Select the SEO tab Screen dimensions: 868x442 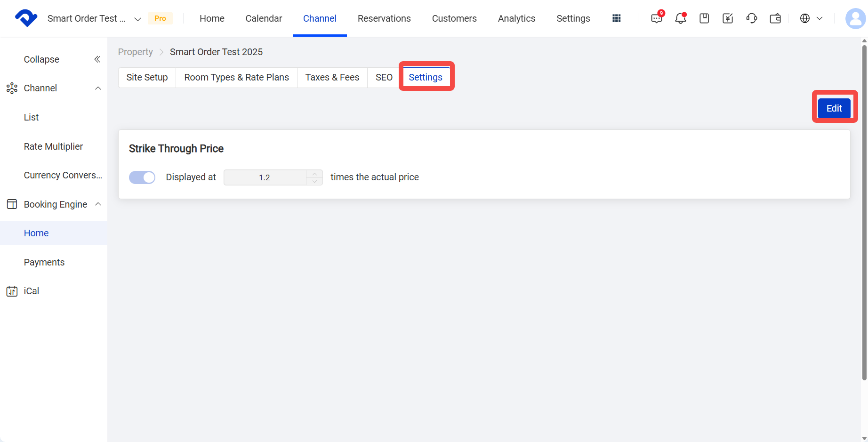[384, 77]
